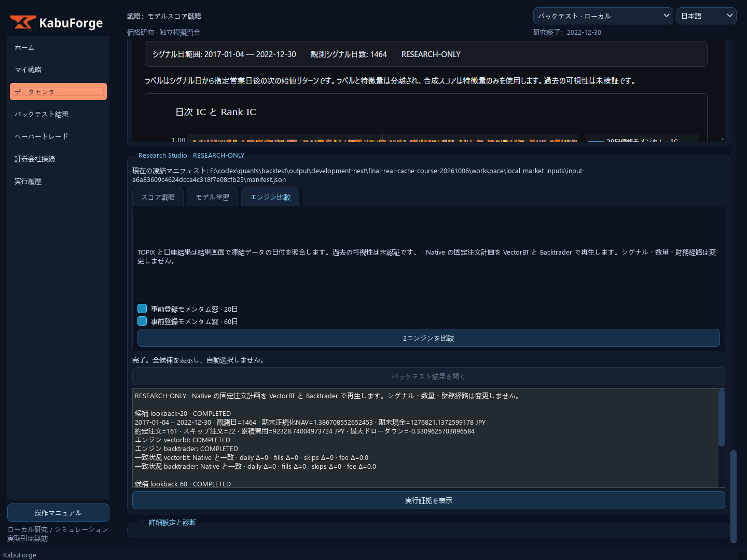Click the 一致状況 vectorbt: Native と一致 log line
The height and width of the screenshot is (560, 747).
[x=252, y=457]
